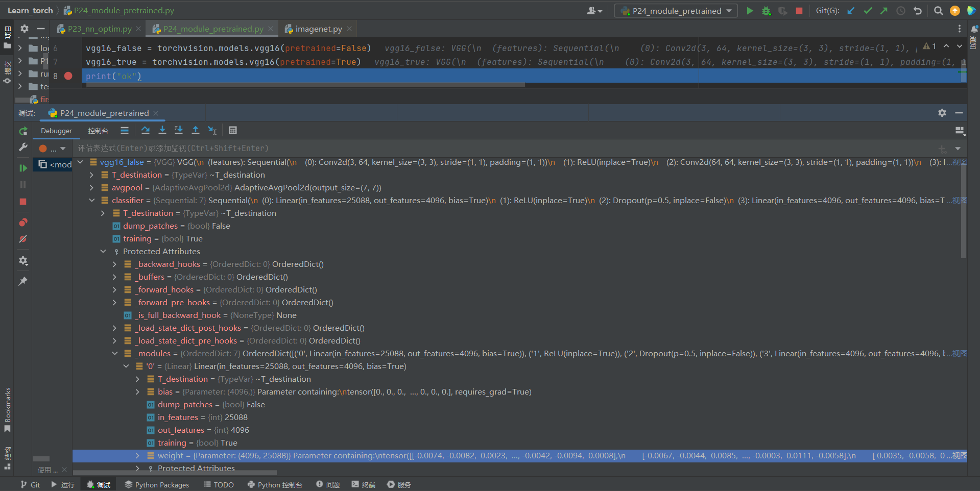The height and width of the screenshot is (491, 980).
Task: Expand the _backward_hooks entry
Action: point(114,264)
